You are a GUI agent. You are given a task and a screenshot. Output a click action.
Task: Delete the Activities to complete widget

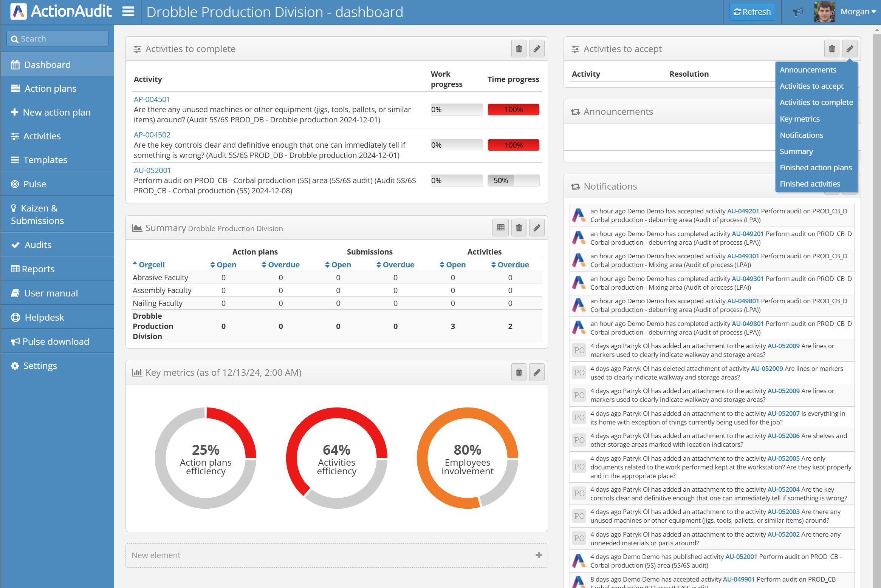519,49
